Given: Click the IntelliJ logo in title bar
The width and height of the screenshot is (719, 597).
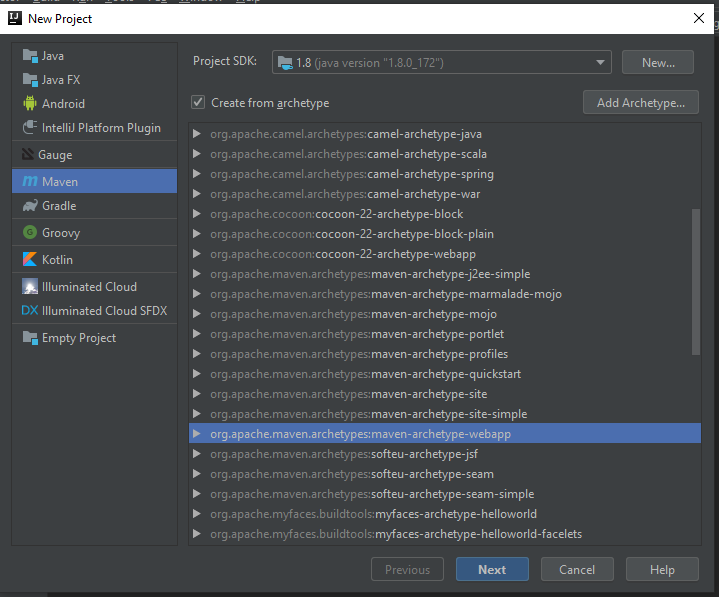Looking at the screenshot, I should 15,18.
